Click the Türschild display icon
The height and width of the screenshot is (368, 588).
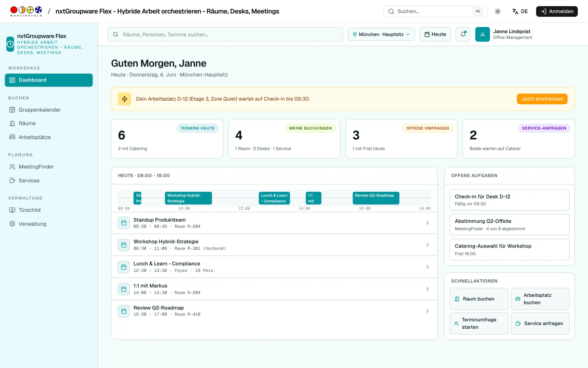[x=12, y=210]
